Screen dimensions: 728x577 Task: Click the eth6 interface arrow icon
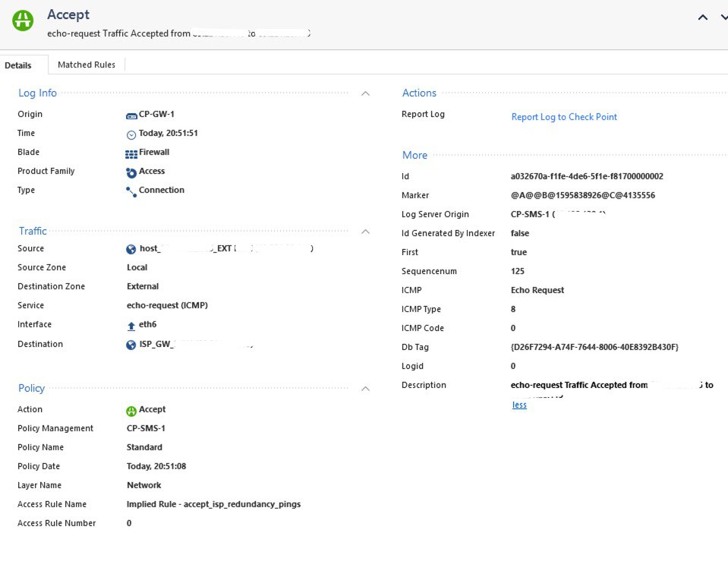point(131,326)
